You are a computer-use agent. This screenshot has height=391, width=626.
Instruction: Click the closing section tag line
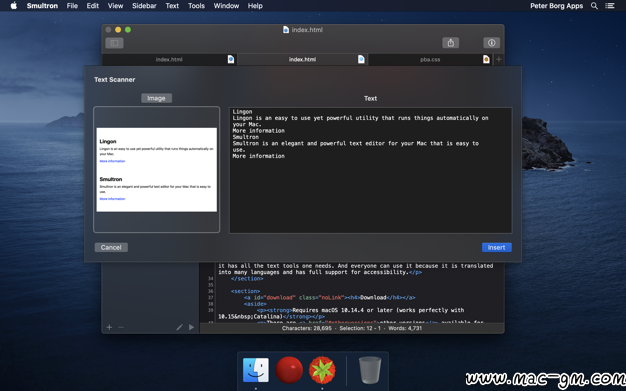pyautogui.click(x=247, y=278)
